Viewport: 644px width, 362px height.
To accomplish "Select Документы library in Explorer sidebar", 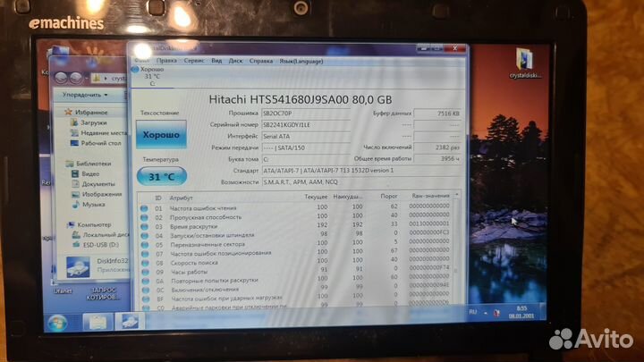I will click(94, 184).
